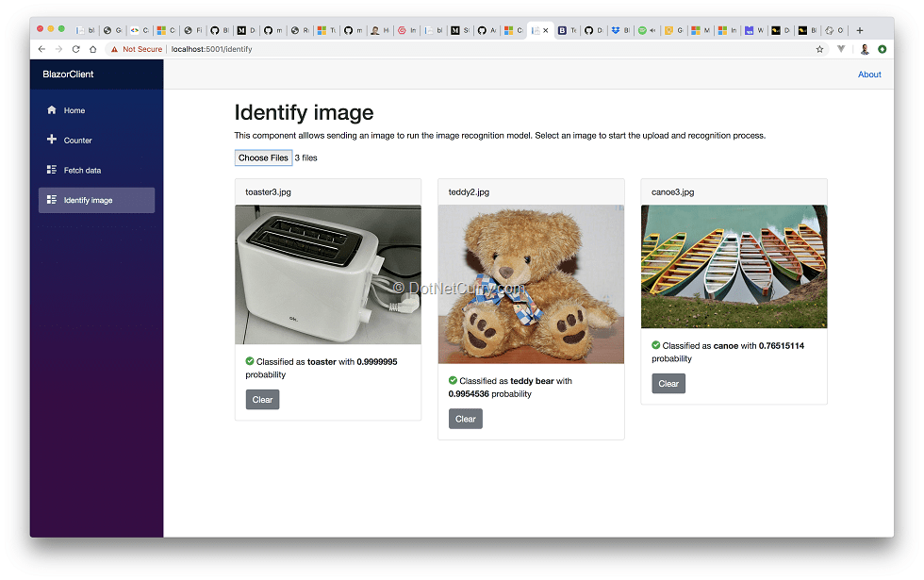The width and height of the screenshot is (924, 580).
Task: Open the Counter page from sidebar
Action: [x=77, y=141]
